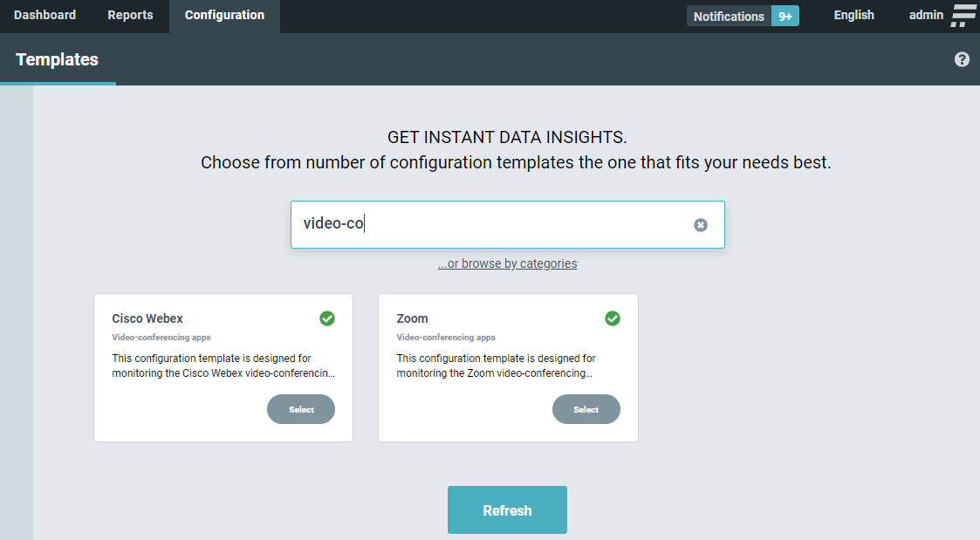This screenshot has height=540, width=980.
Task: Clear the template search field
Action: point(700,225)
